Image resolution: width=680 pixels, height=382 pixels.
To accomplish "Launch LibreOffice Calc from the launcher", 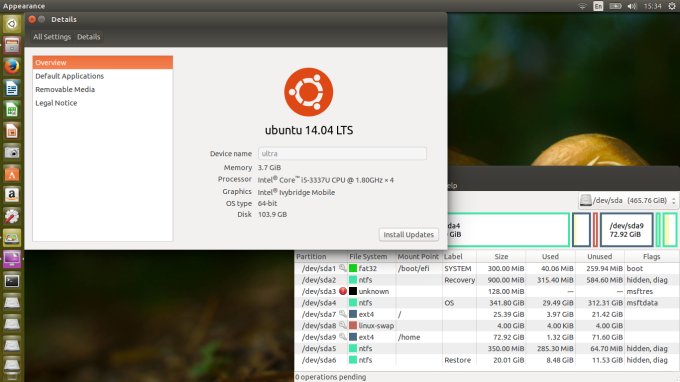I will tap(12, 109).
